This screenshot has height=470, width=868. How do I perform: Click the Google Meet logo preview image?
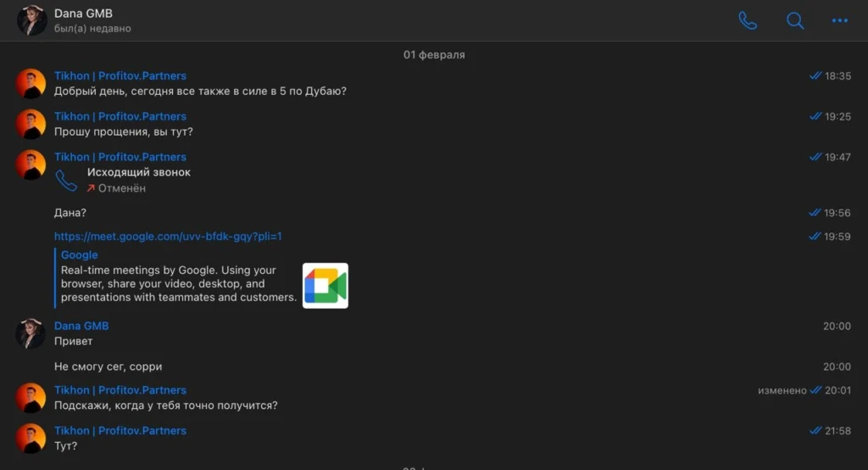pos(325,285)
